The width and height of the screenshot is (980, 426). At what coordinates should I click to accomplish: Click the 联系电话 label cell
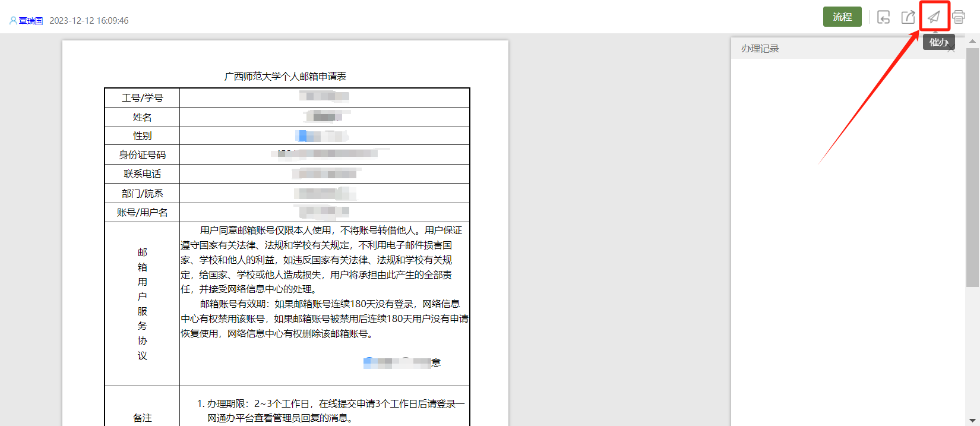142,174
